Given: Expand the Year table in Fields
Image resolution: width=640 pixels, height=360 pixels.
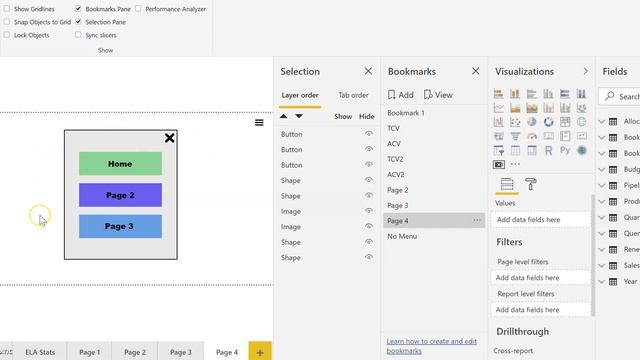Looking at the screenshot, I should pyautogui.click(x=602, y=281).
